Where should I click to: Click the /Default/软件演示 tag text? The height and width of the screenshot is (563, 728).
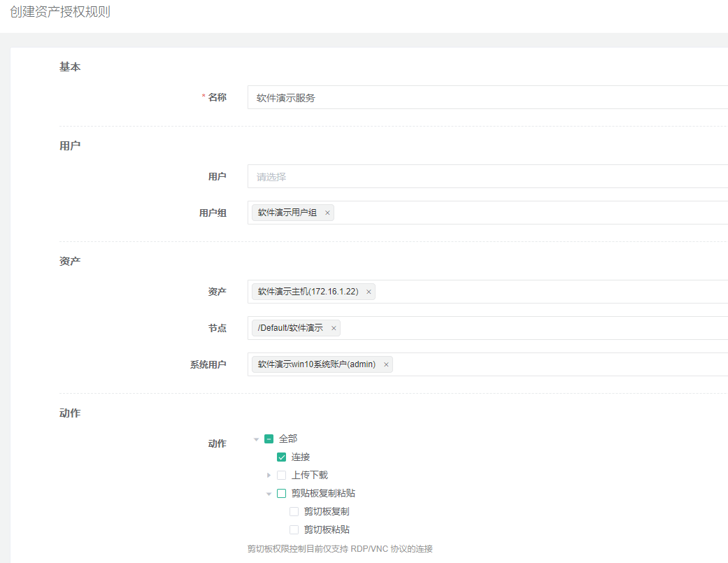click(290, 328)
